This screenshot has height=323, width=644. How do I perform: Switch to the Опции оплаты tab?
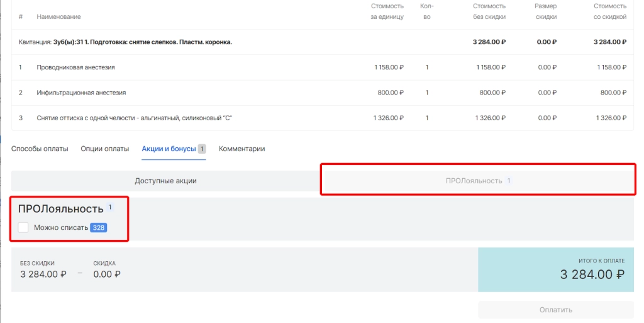(104, 149)
